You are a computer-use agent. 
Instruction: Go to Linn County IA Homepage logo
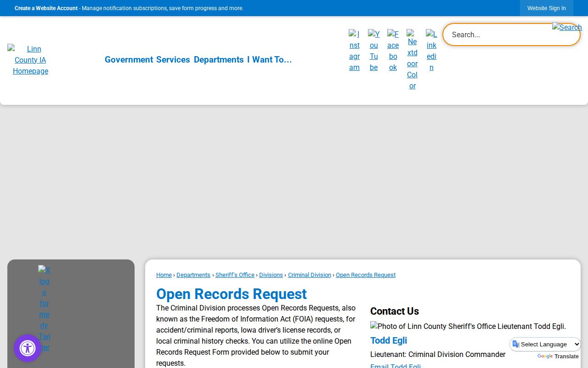[30, 60]
